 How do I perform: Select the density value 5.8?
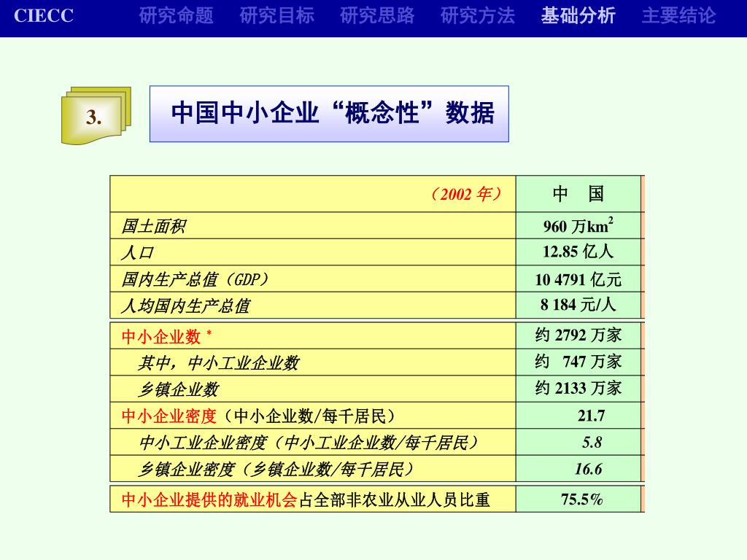pyautogui.click(x=592, y=443)
